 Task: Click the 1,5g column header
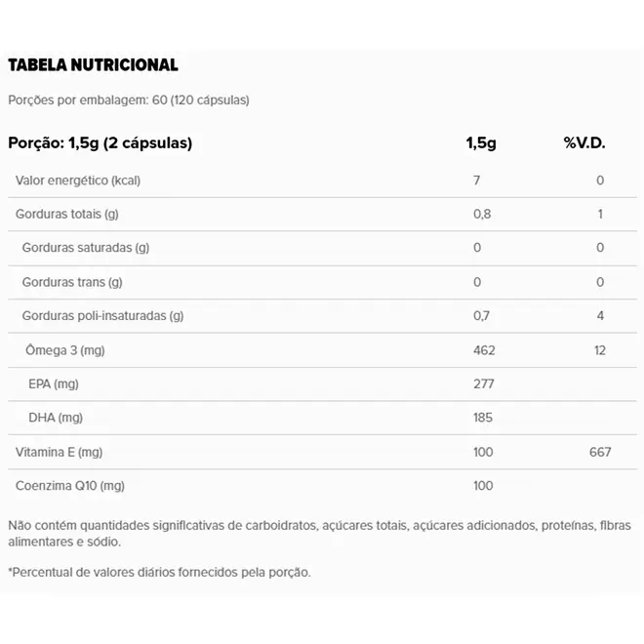(481, 142)
